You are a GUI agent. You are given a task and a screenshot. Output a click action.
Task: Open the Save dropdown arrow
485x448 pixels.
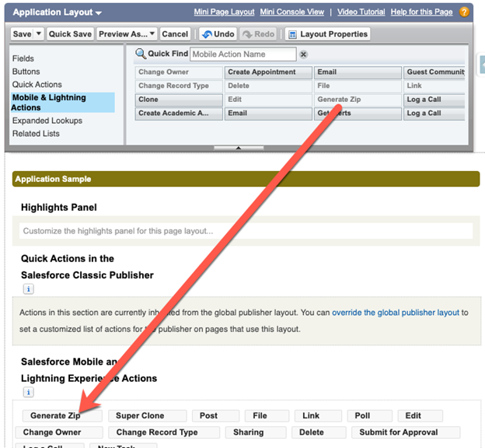pyautogui.click(x=39, y=34)
